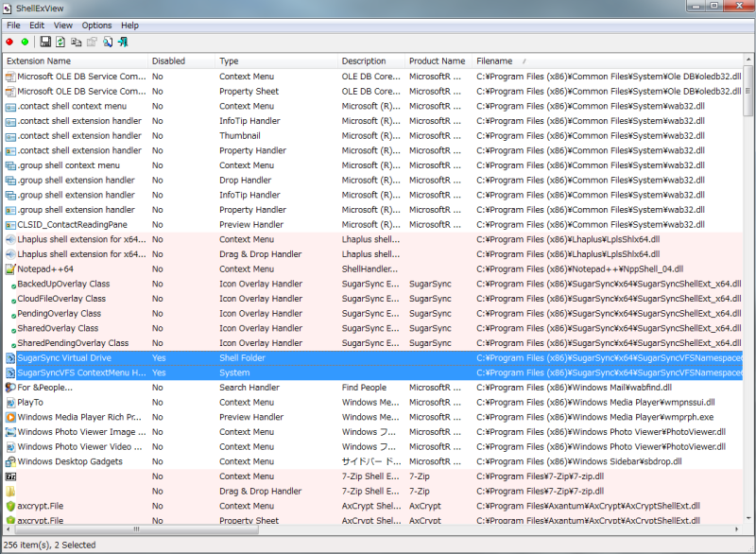Select the SharedPendingOverlay Class row
This screenshot has width=756, height=554.
click(373, 343)
